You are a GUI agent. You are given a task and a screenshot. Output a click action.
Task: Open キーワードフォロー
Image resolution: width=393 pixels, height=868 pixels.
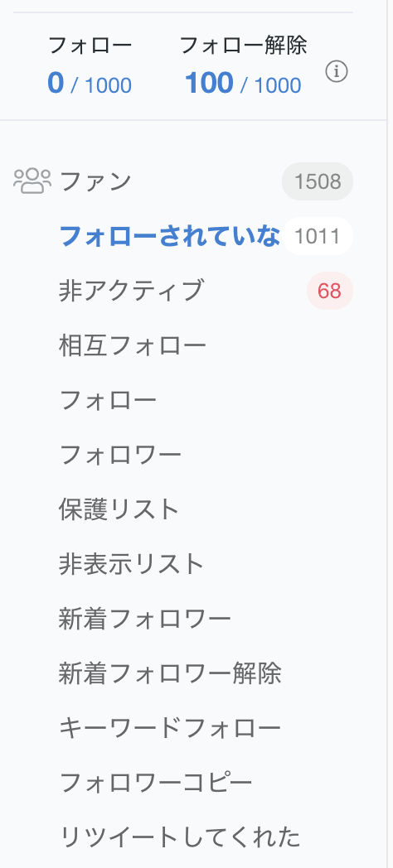coord(170,728)
